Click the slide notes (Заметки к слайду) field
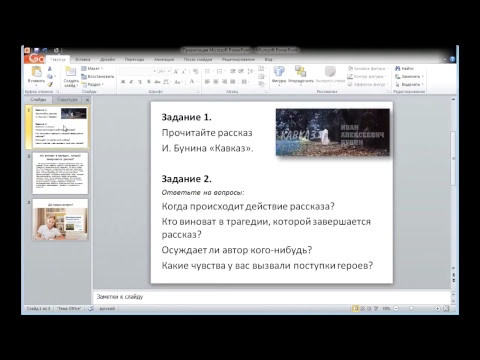Viewport: 480px width, 360px height. (271, 297)
